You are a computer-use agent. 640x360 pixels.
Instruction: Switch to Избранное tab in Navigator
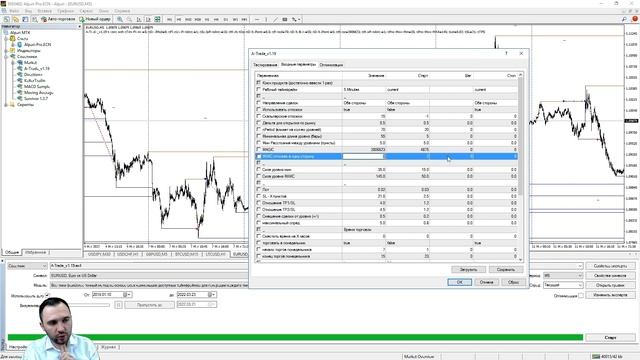pos(36,252)
